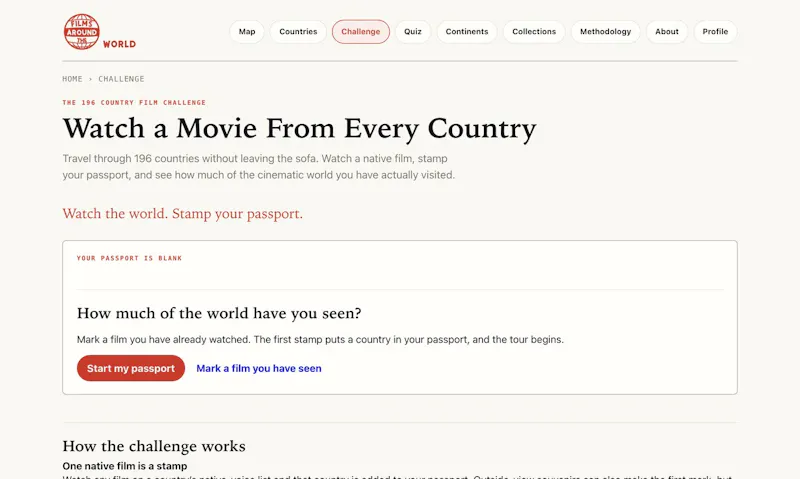This screenshot has height=479, width=800.
Task: Open the About page
Action: tap(667, 32)
